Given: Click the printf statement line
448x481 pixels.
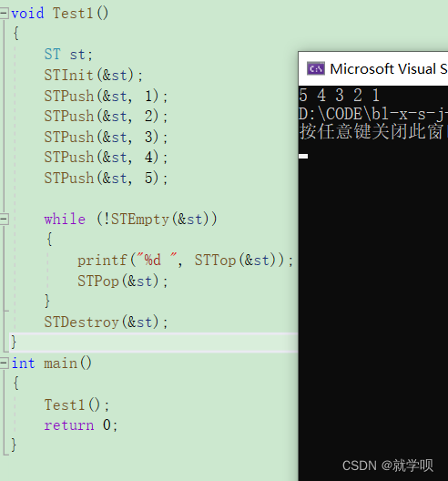Looking at the screenshot, I should point(185,261).
